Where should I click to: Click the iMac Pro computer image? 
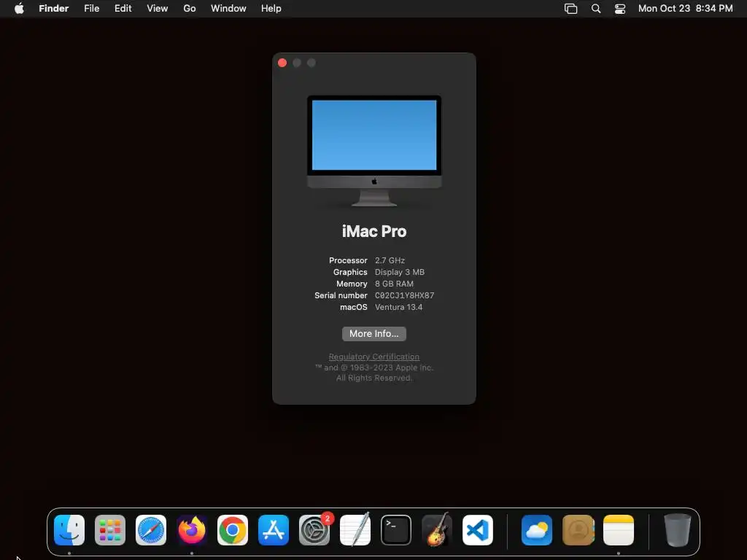(x=374, y=151)
